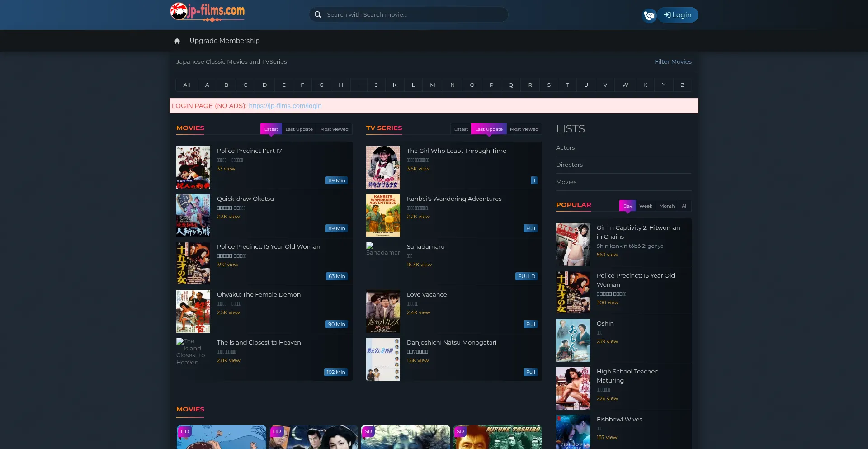Show Popular list for Week
This screenshot has width=868, height=449.
click(646, 206)
